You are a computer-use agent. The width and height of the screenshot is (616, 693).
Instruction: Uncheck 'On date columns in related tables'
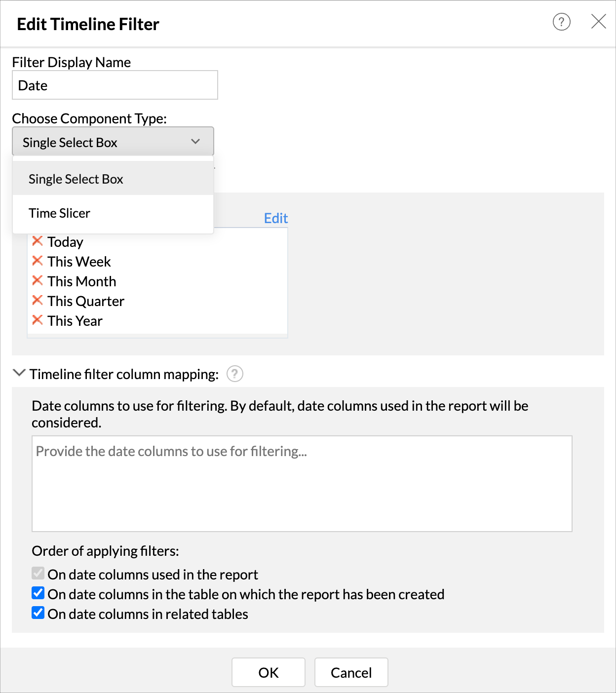38,613
